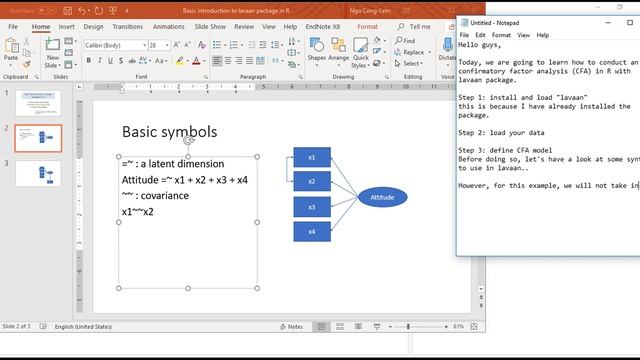Open Shape Fill dropdown
640x360 pixels.
(x=380, y=40)
